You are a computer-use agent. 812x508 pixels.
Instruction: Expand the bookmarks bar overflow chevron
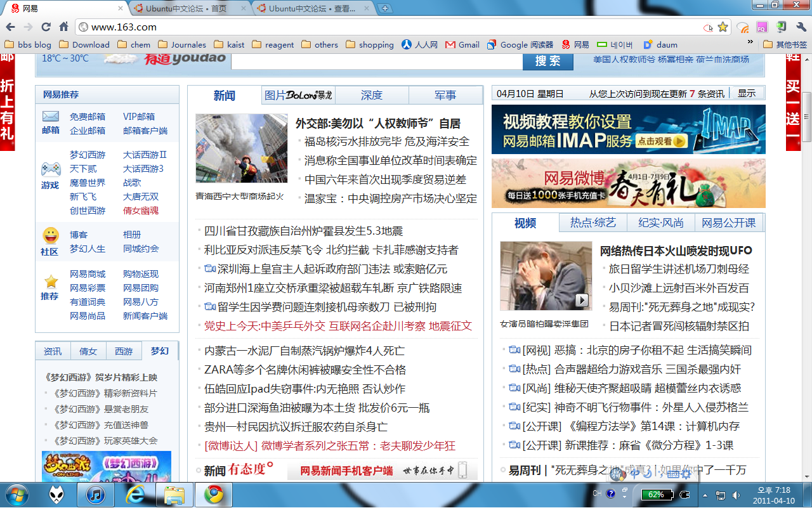(x=750, y=42)
